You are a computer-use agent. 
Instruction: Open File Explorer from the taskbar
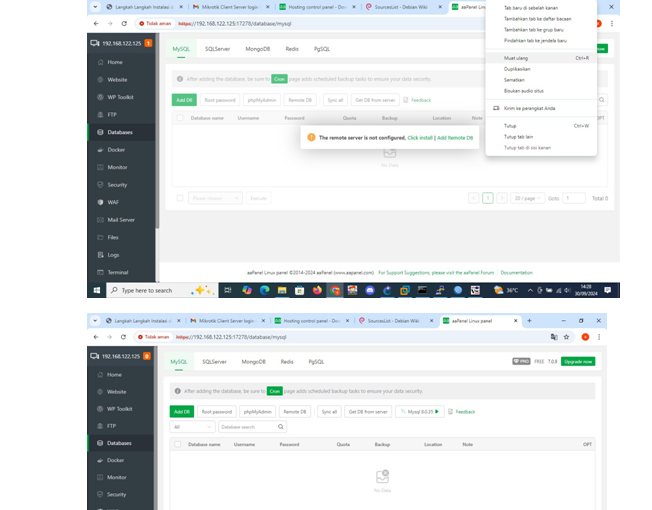coord(282,290)
